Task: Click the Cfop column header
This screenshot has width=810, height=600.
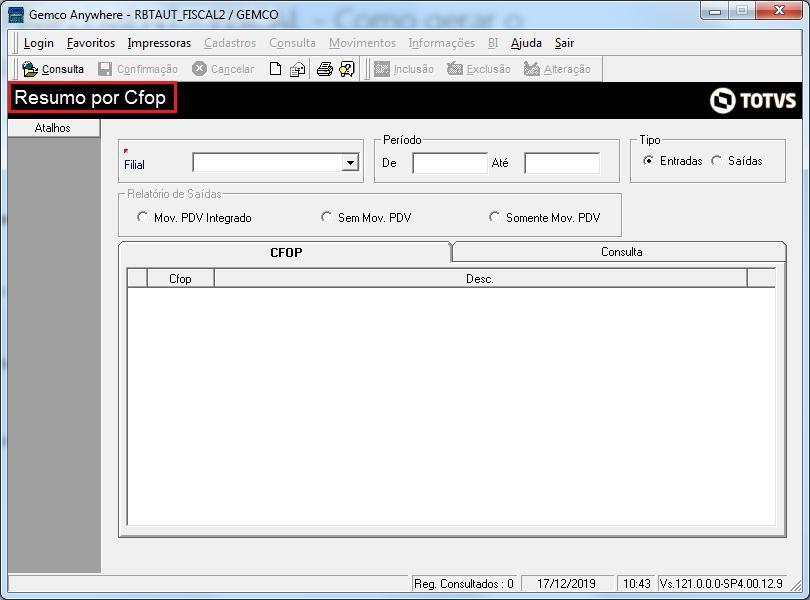Action: click(x=180, y=279)
